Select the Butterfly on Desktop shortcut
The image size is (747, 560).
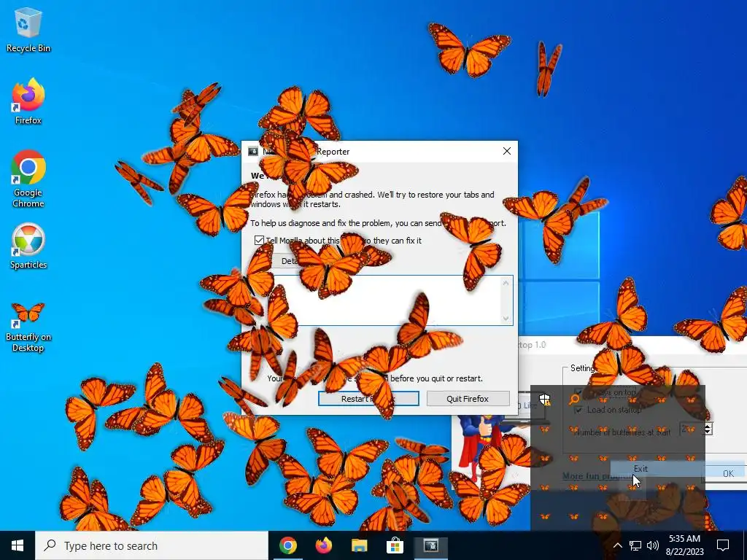[x=28, y=327]
